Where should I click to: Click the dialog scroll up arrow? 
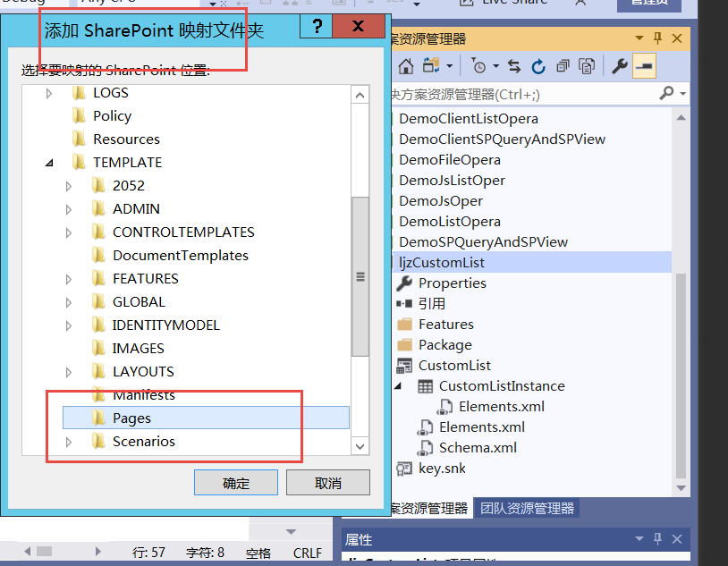tap(360, 95)
